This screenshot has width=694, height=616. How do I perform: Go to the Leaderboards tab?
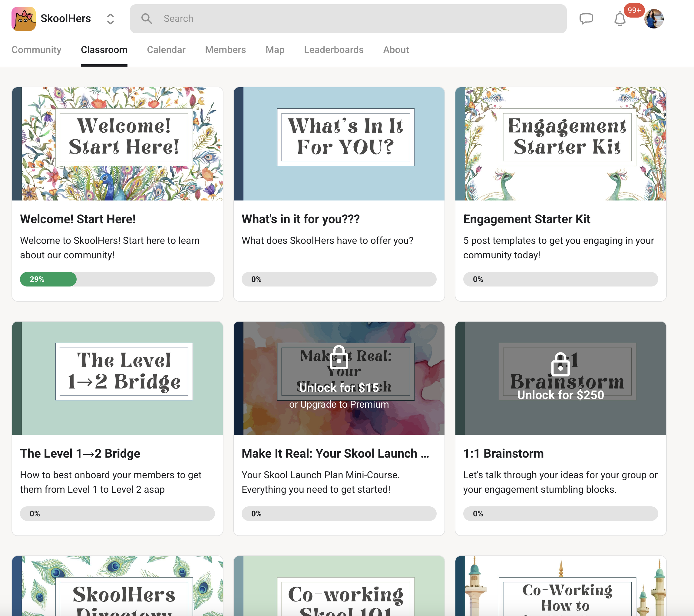point(333,50)
